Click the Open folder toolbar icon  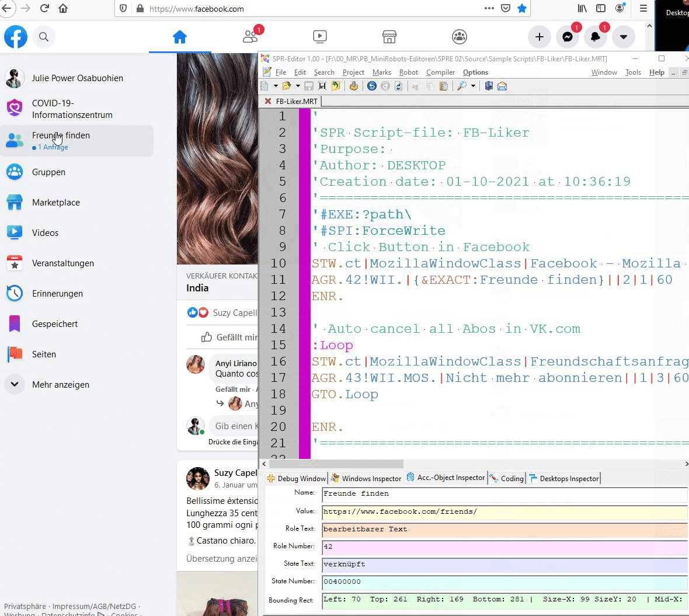(287, 86)
